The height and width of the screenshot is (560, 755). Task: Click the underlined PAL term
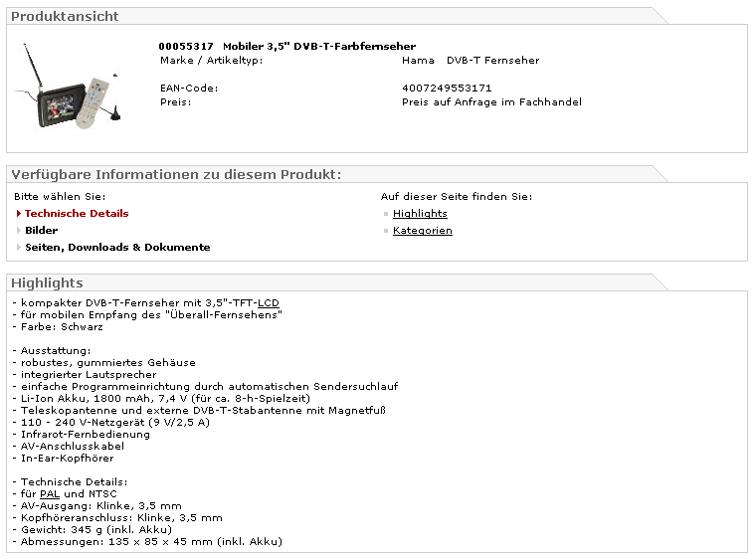50,493
